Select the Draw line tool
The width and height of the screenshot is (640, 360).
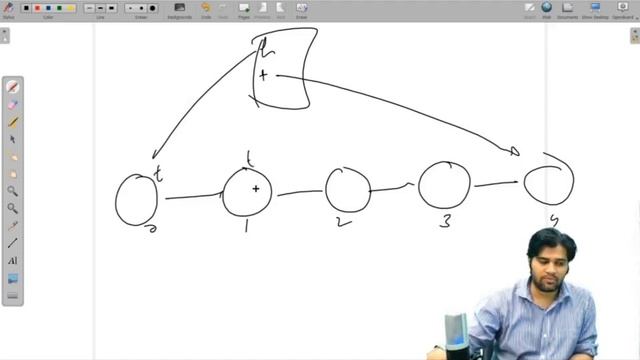tap(13, 243)
